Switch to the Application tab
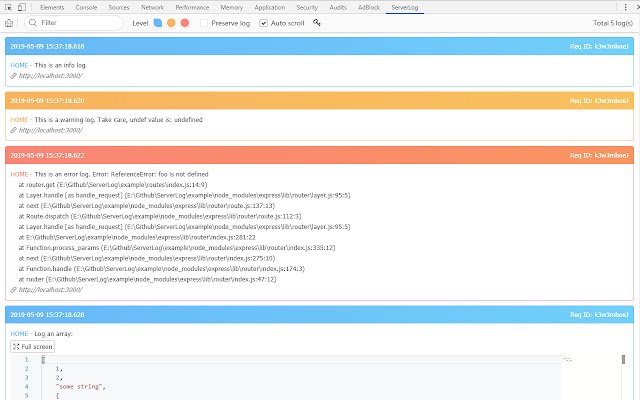Screen dimensions: 640x400 pos(270,7)
